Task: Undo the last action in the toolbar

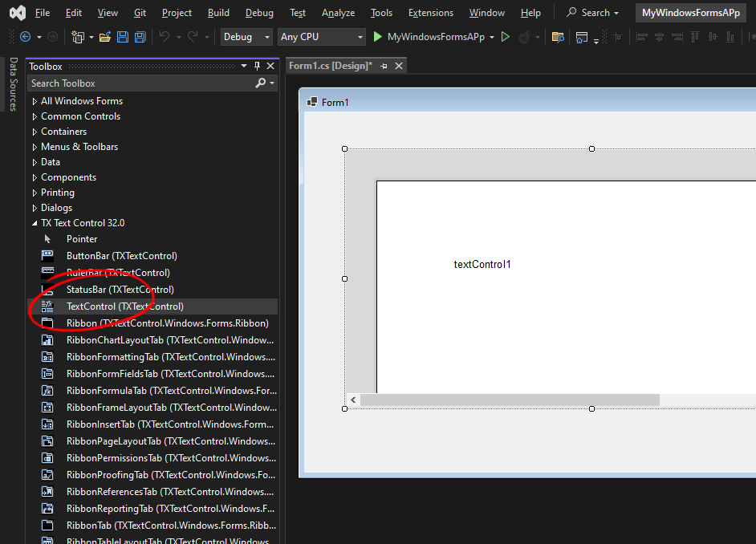Action: (165, 37)
